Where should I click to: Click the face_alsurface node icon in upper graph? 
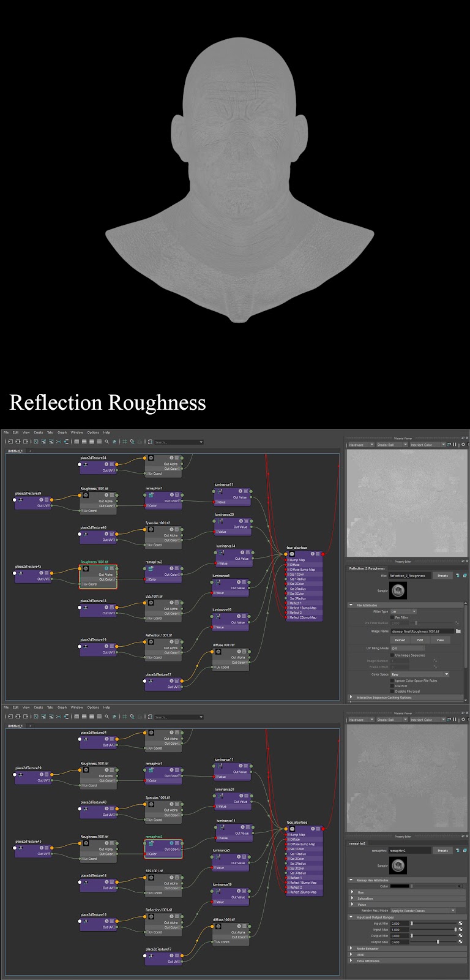click(292, 554)
